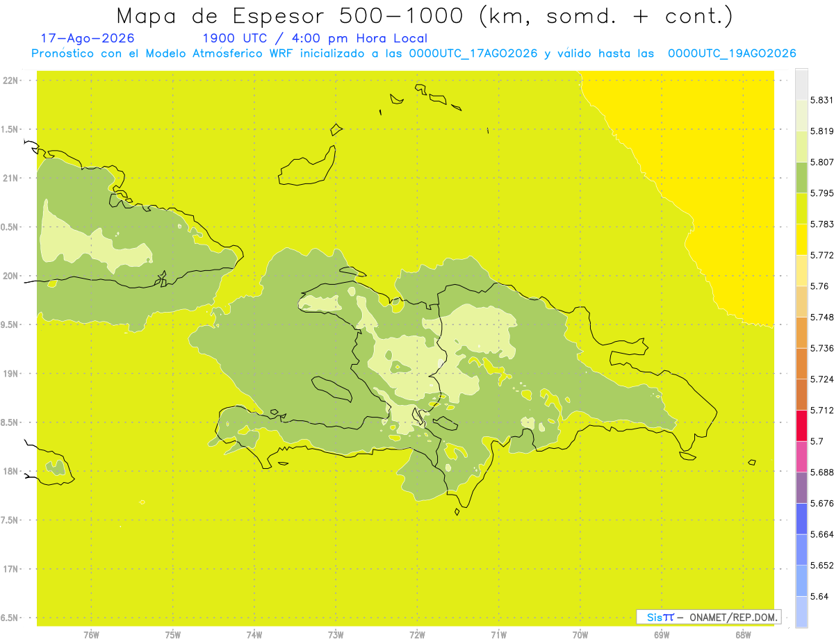Select the "74W" longitude label
Screen dimensions: 834x644
(x=254, y=635)
